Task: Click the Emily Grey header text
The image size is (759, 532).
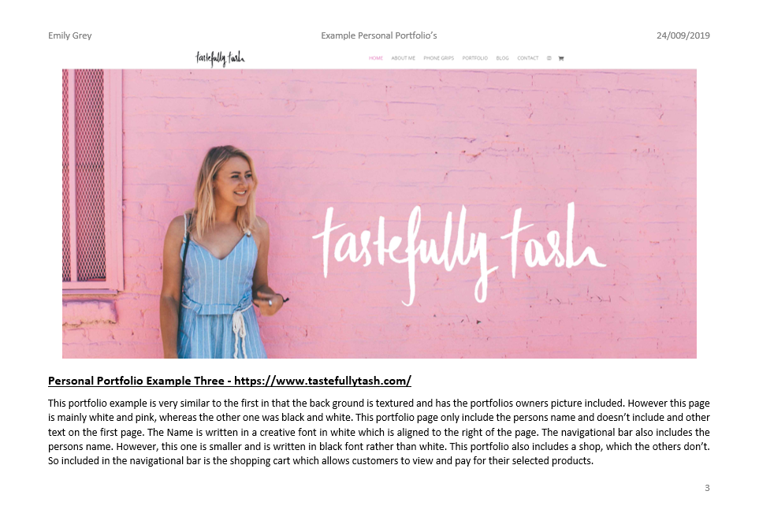Action: (x=69, y=35)
